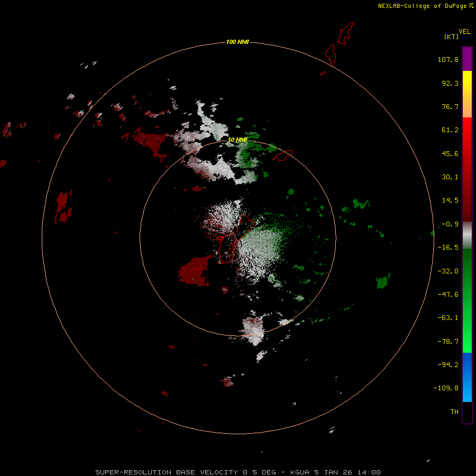
Task: Click the TH label on the legend
Action: pyautogui.click(x=454, y=411)
